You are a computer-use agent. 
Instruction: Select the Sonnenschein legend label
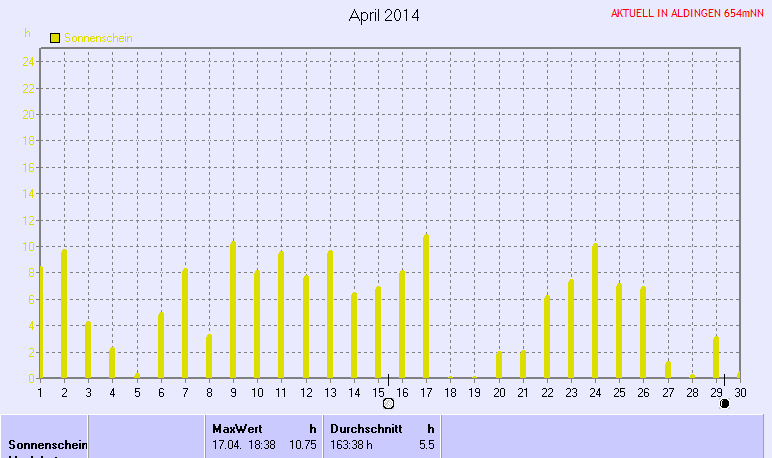pos(98,37)
